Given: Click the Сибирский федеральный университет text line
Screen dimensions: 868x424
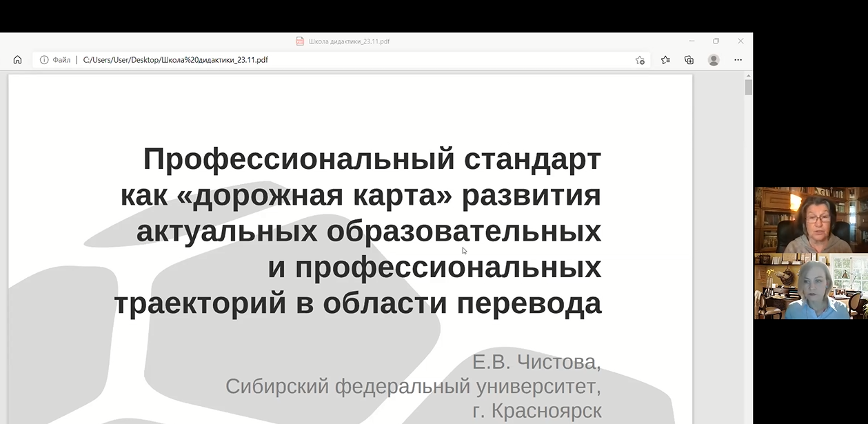Looking at the screenshot, I should [x=413, y=387].
